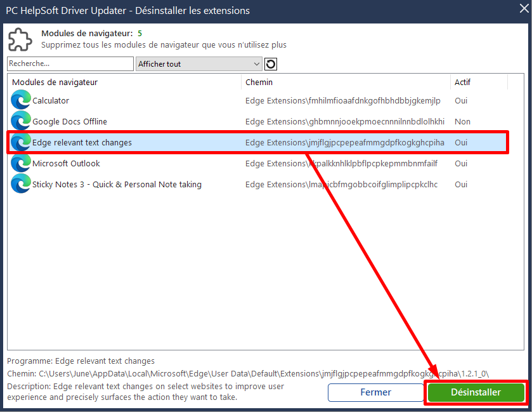Open the Afficher tout filter dropdown
The image size is (532, 412).
click(x=199, y=64)
